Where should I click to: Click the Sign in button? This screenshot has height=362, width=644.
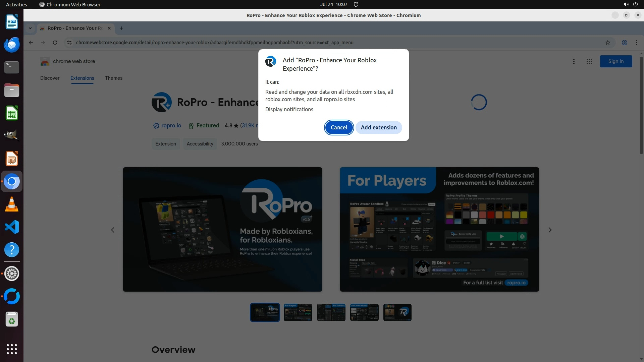(615, 61)
